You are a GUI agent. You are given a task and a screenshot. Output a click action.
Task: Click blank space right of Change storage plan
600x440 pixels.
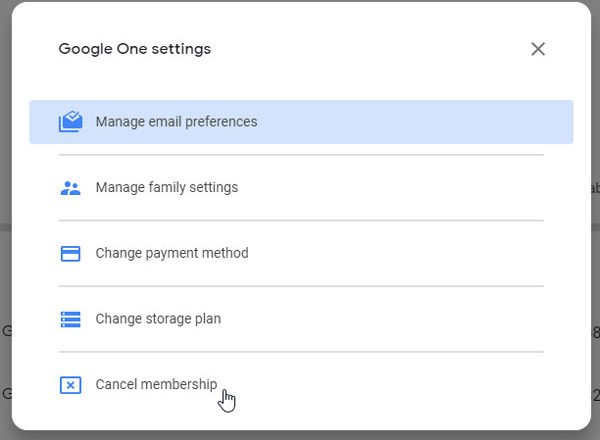pos(400,319)
